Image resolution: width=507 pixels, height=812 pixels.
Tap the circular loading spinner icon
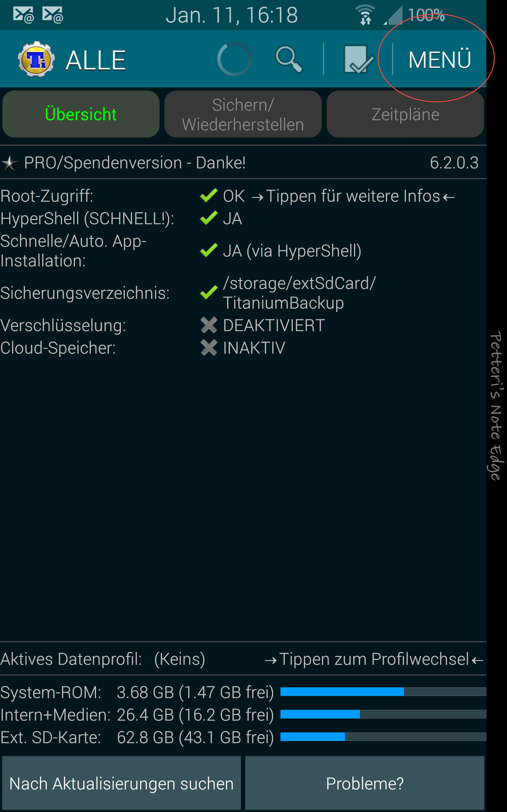234,59
